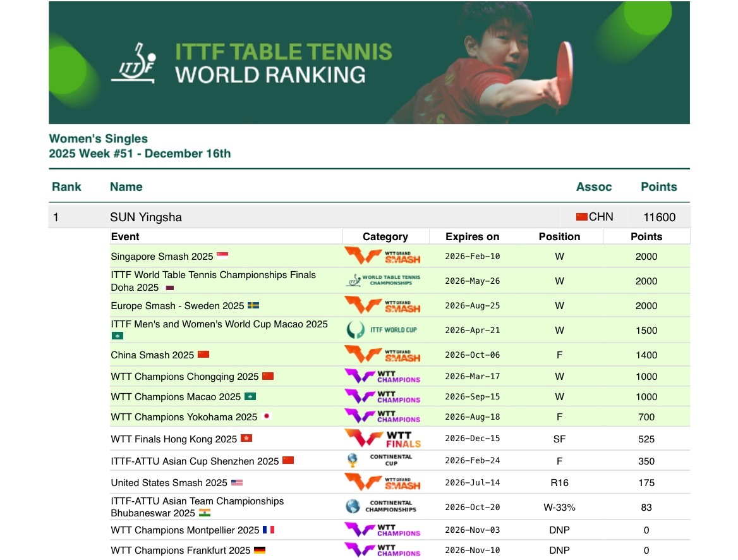738x560 pixels.
Task: Click the Grand Smash logo in United States Smash row
Action: pyautogui.click(x=382, y=482)
